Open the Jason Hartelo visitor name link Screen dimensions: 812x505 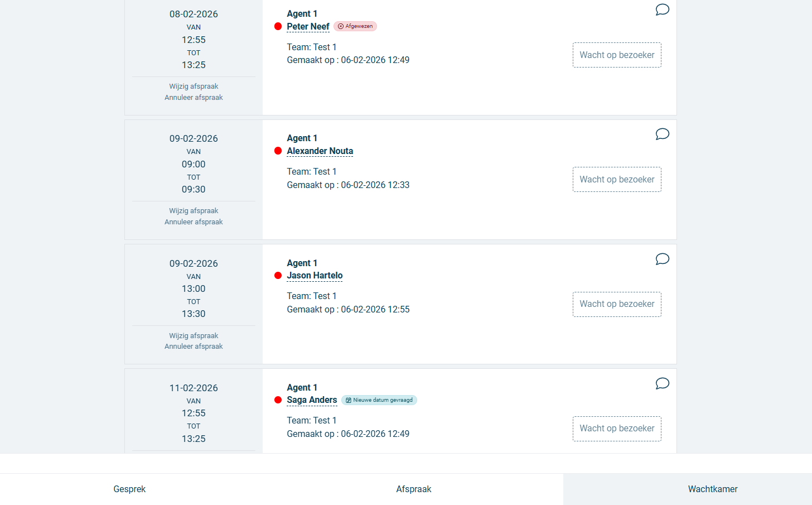tap(315, 276)
